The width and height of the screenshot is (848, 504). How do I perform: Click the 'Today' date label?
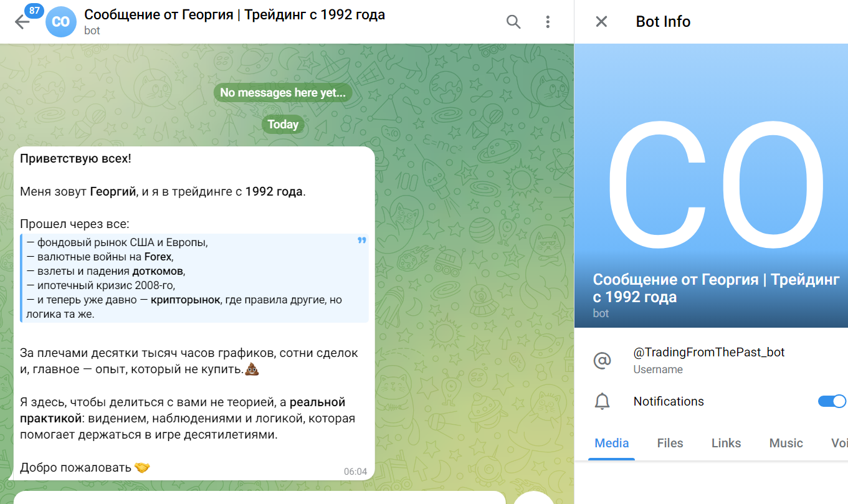coord(283,125)
